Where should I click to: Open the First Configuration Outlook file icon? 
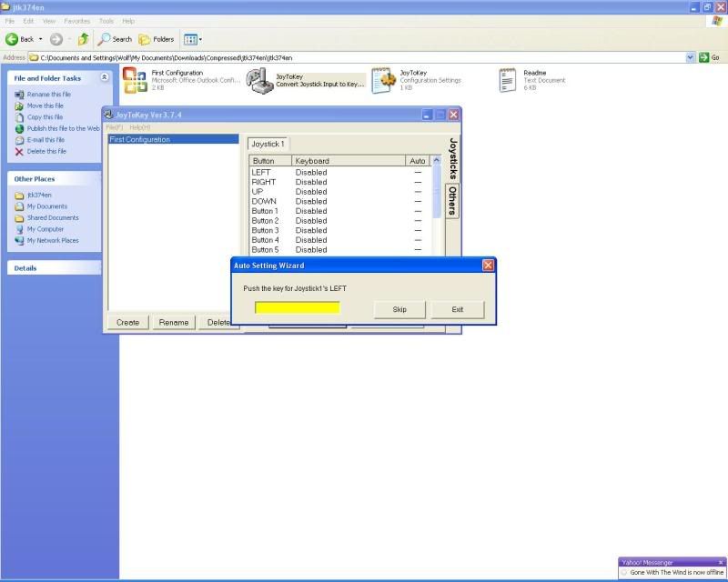(x=136, y=81)
